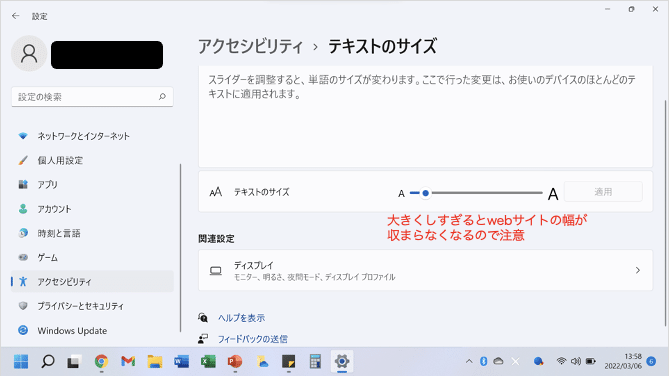Launch Google Chrome from the taskbar

click(x=101, y=361)
